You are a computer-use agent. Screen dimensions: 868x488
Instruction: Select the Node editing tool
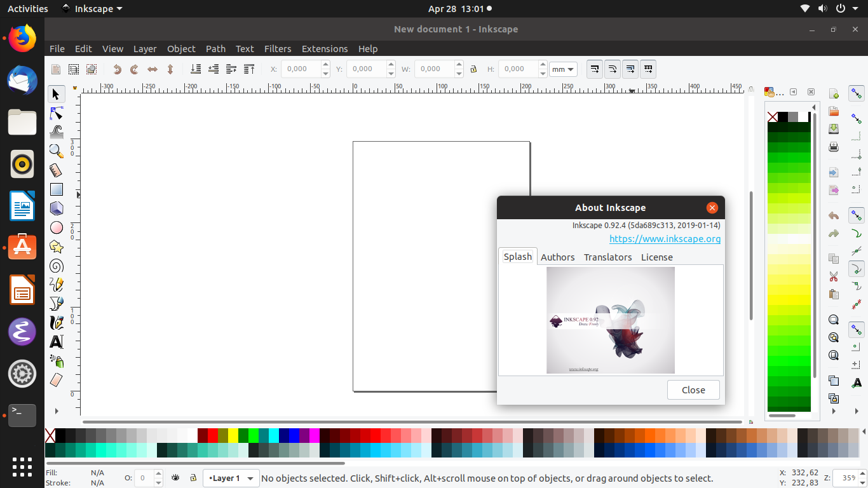click(56, 113)
